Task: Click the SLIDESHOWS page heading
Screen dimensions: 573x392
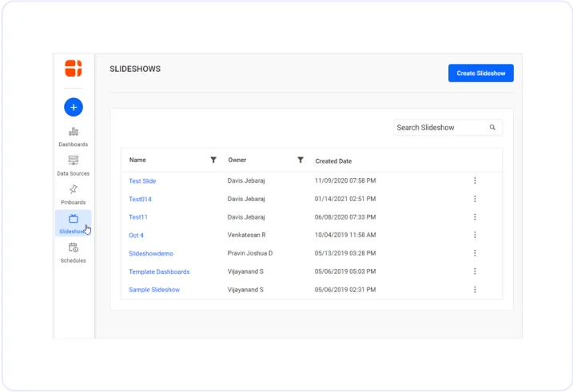Action: (135, 69)
